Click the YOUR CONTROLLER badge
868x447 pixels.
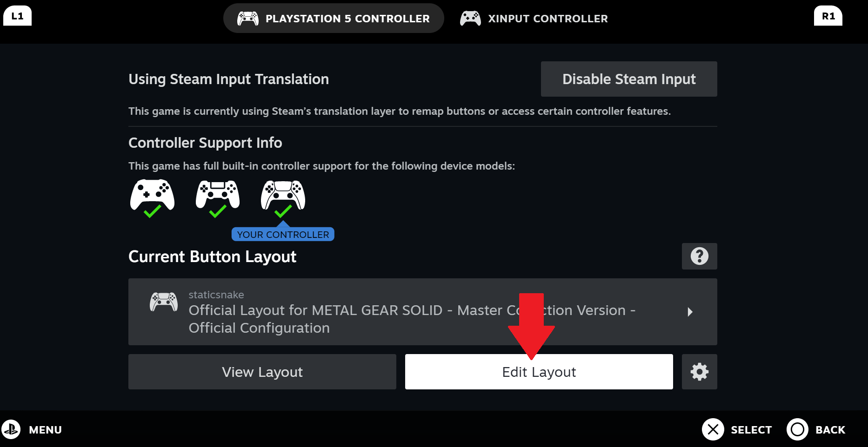pyautogui.click(x=283, y=234)
